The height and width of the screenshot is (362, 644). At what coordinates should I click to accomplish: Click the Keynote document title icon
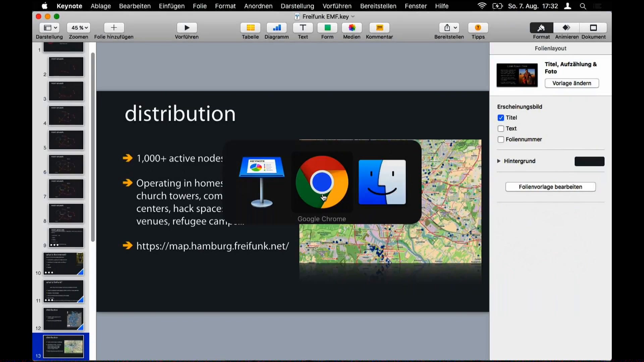tap(297, 16)
